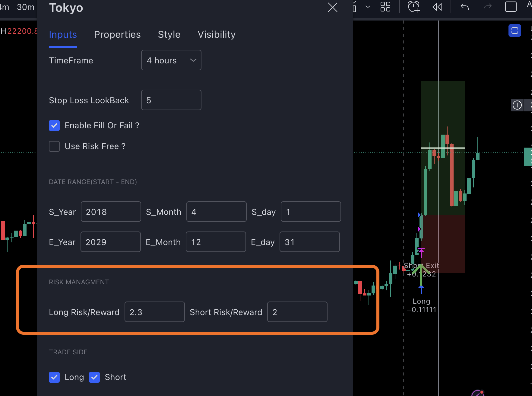Open the Style tab

[x=169, y=34]
